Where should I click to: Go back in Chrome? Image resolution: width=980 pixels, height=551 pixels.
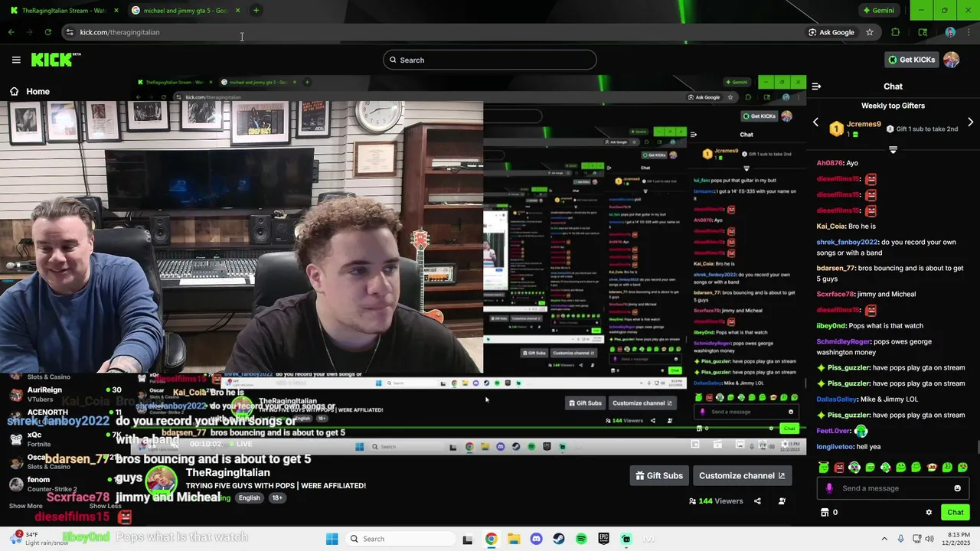pos(11,32)
